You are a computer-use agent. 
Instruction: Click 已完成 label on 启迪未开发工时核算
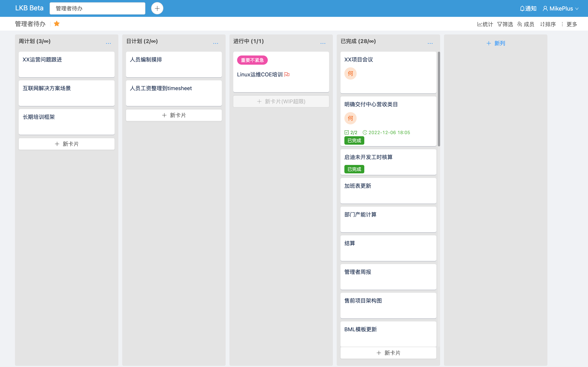[x=354, y=169]
